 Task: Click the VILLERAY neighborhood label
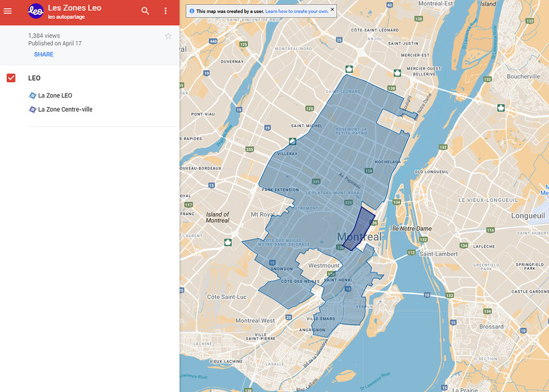coord(287,153)
